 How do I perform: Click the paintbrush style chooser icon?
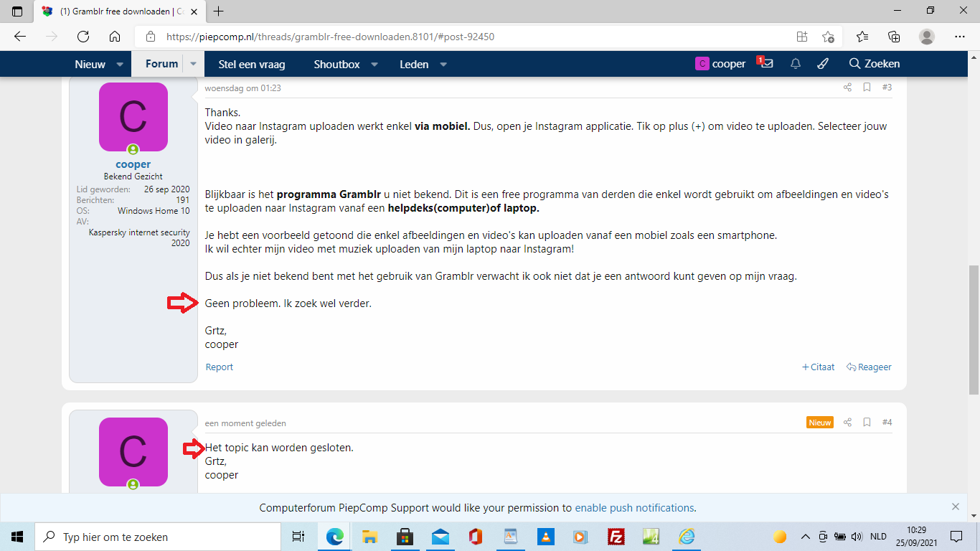823,64
